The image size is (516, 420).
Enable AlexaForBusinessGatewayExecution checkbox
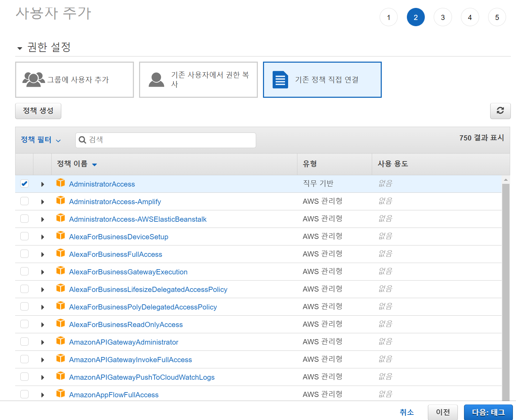pos(24,271)
